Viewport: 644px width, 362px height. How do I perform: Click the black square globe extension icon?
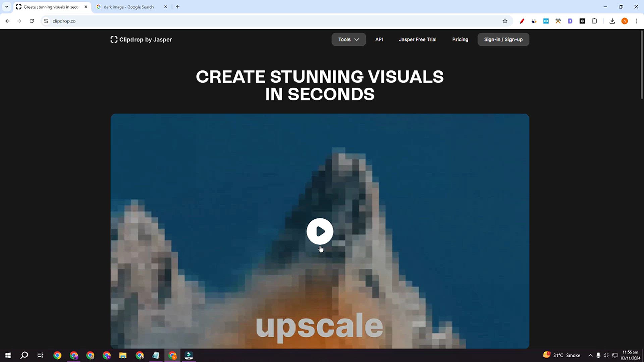point(582,21)
